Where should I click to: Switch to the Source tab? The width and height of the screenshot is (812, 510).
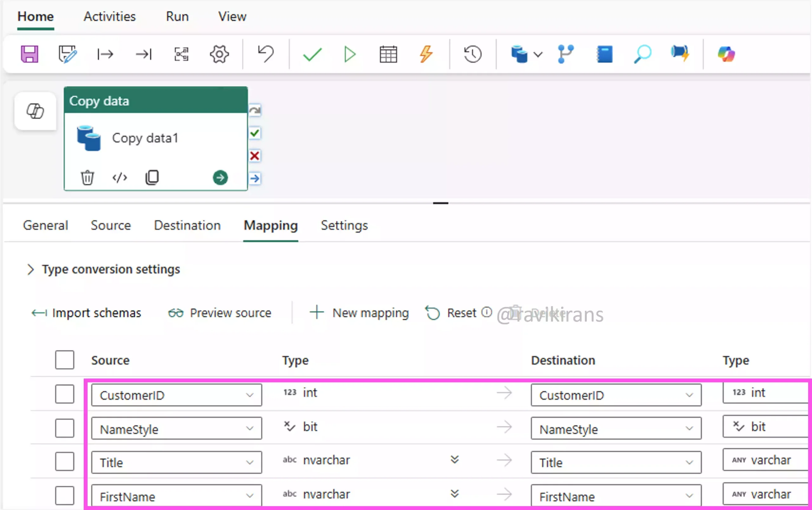tap(111, 225)
